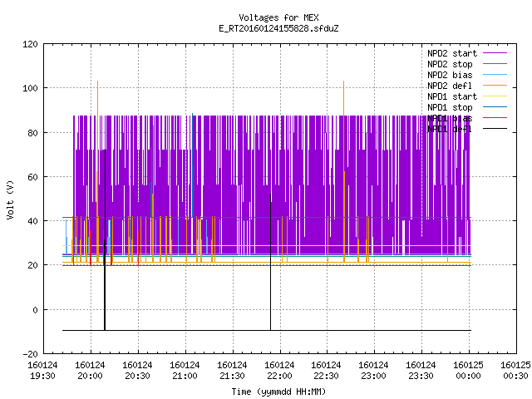Click the x-axis tick label 160124 22:30

[x=327, y=371]
